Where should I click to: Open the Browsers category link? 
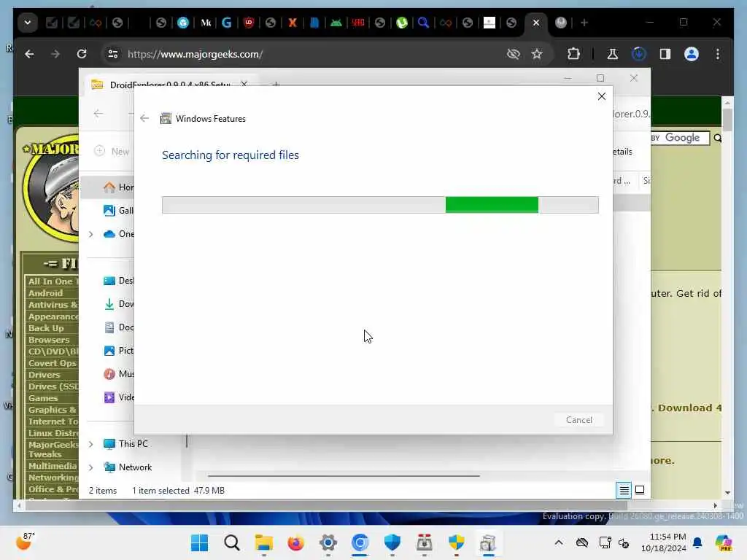click(x=49, y=340)
